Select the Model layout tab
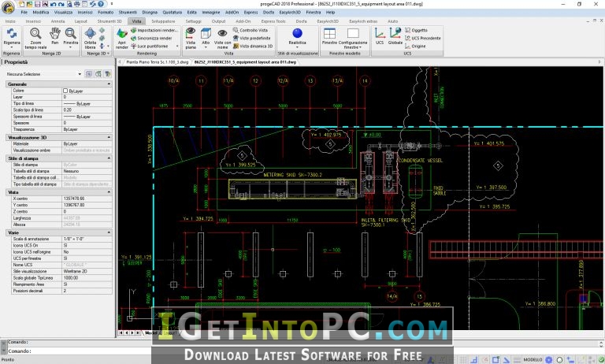This screenshot has height=364, width=605. 151,332
